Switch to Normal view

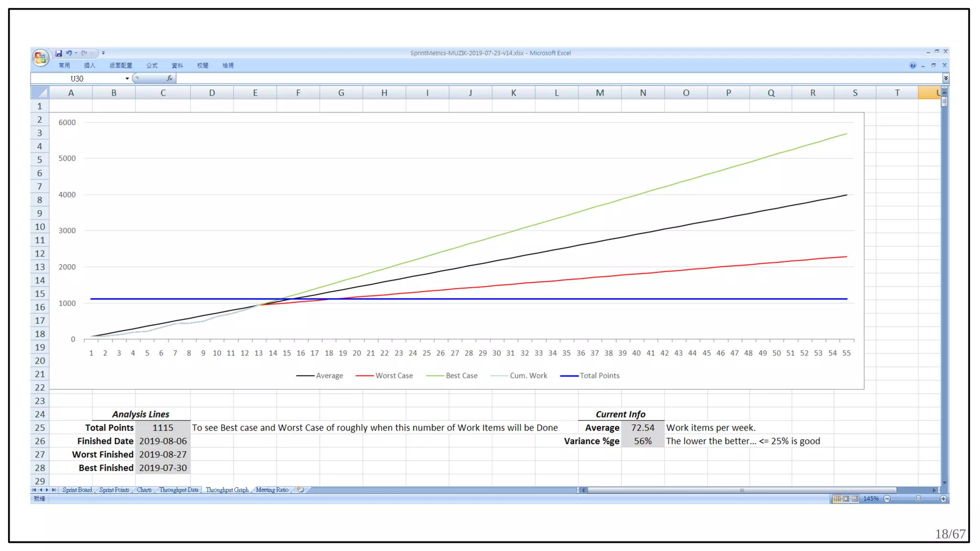[837, 499]
